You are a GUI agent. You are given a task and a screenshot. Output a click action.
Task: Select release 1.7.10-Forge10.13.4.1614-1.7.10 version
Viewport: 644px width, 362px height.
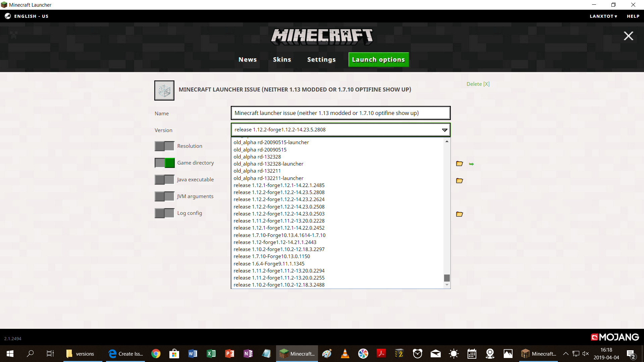point(279,235)
